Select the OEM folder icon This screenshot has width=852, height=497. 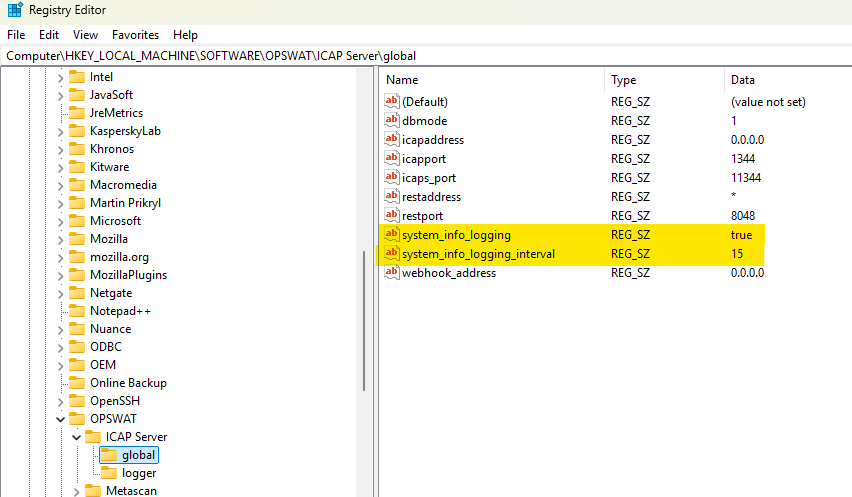pyautogui.click(x=77, y=364)
